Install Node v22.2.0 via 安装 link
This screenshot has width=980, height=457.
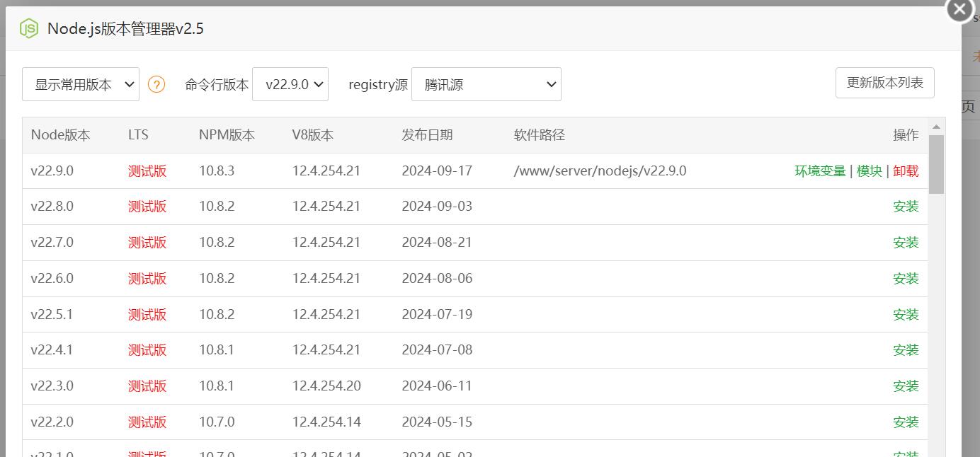906,422
